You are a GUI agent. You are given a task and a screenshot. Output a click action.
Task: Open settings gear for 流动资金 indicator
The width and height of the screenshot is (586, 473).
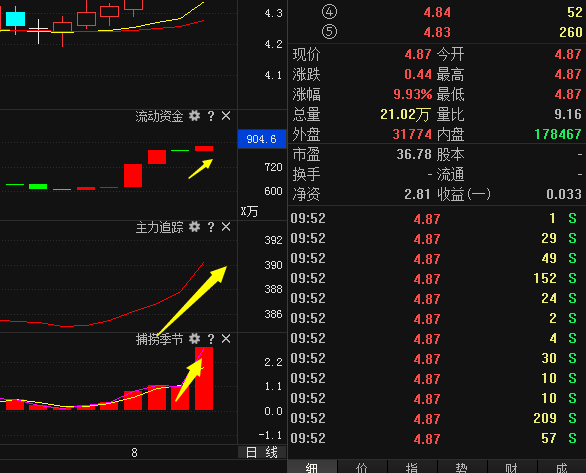[194, 116]
